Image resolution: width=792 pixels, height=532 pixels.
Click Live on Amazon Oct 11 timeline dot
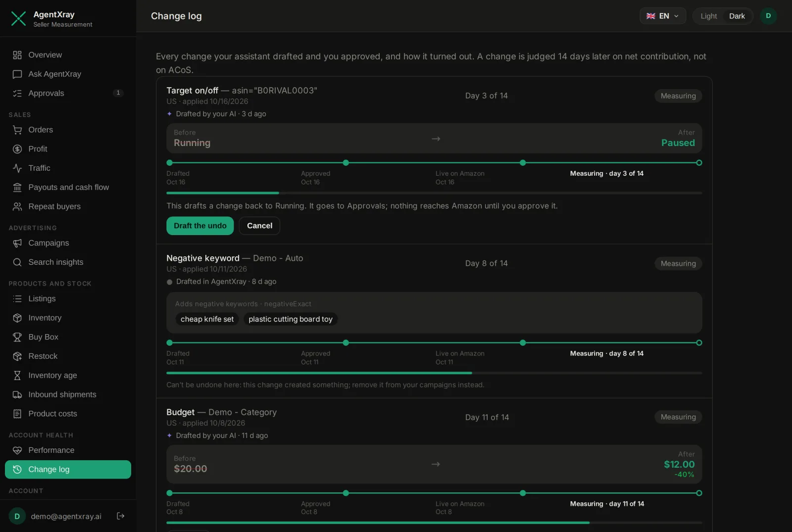[x=523, y=342]
